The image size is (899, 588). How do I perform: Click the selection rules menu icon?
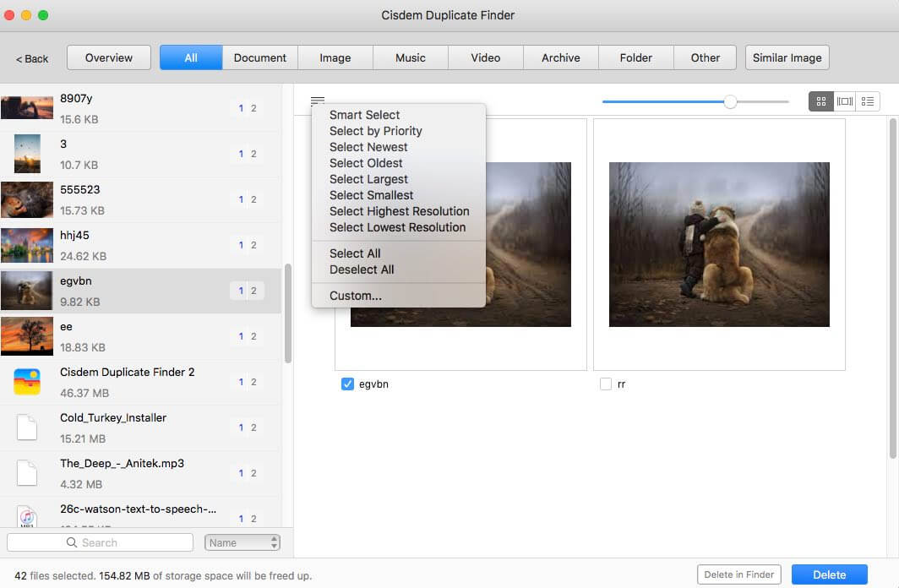pos(317,101)
